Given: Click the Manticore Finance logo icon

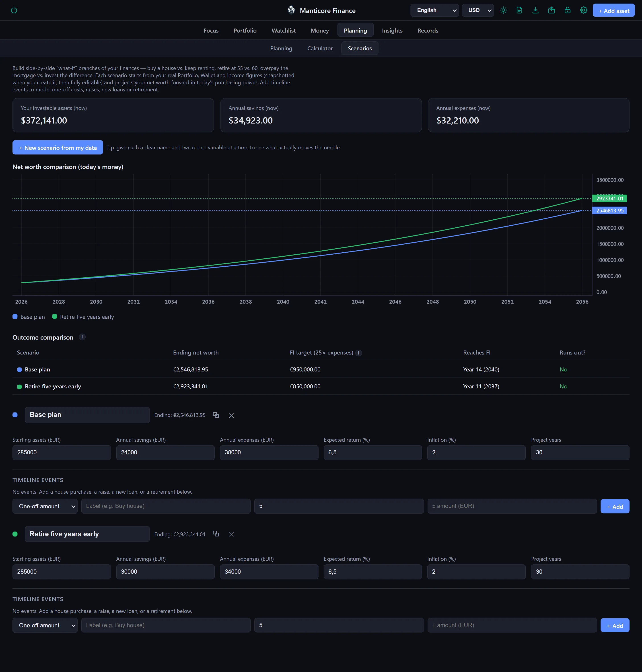Looking at the screenshot, I should click(x=291, y=10).
